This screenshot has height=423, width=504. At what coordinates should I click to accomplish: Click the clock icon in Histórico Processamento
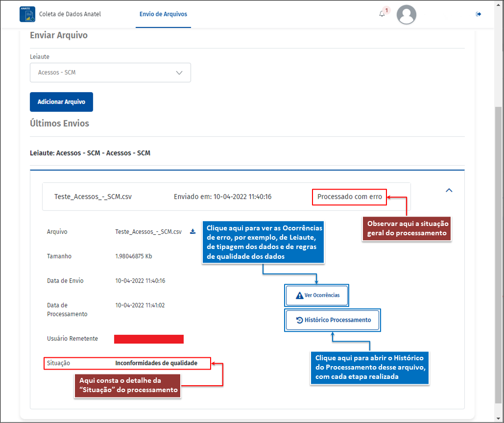point(300,320)
